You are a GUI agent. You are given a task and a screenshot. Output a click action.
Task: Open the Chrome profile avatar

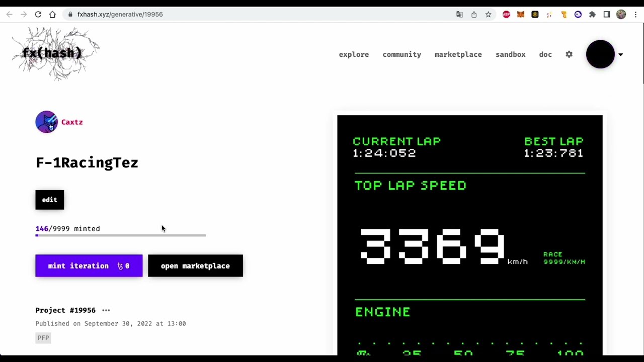click(621, 15)
